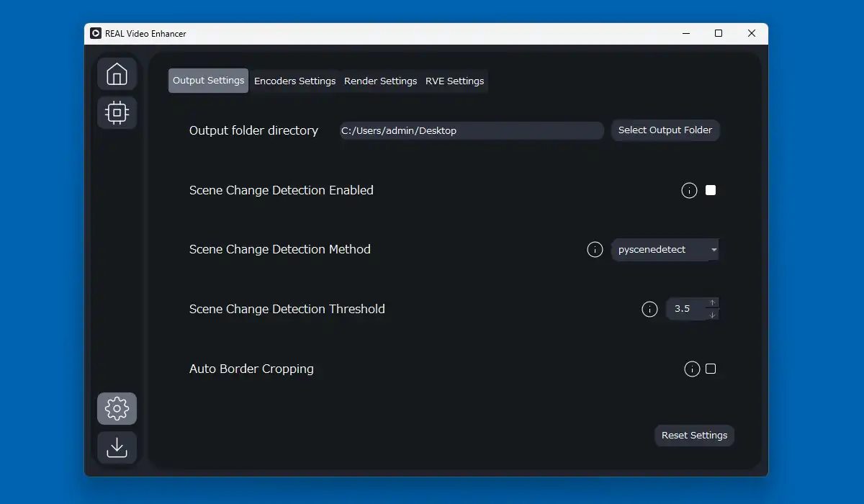Maximize the REAL Video Enhancer window

(x=719, y=33)
